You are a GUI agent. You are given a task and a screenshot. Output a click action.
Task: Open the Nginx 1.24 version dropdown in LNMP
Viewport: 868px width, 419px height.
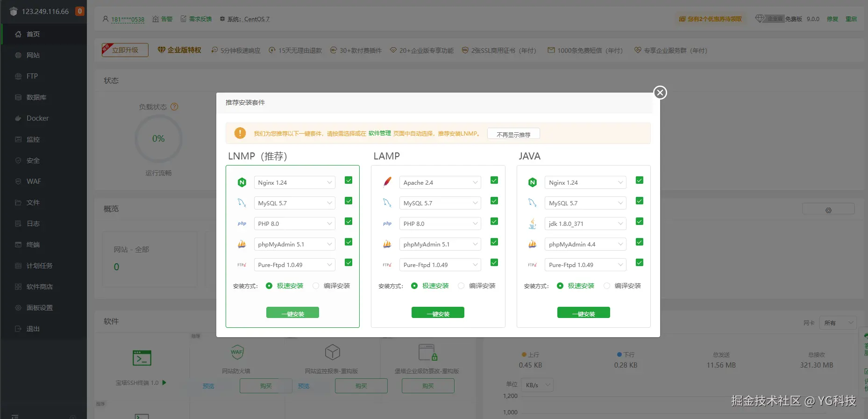click(295, 182)
